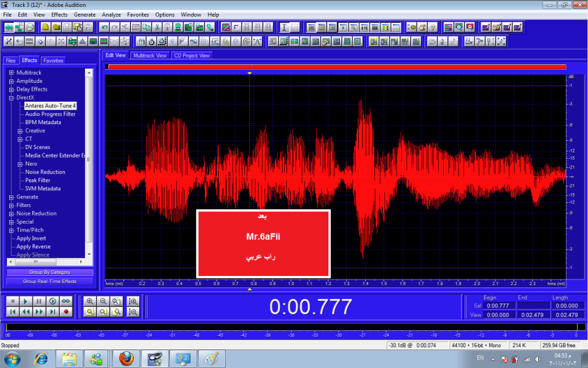The width and height of the screenshot is (588, 368).
Task: Click the Play transport button
Action: (25, 301)
